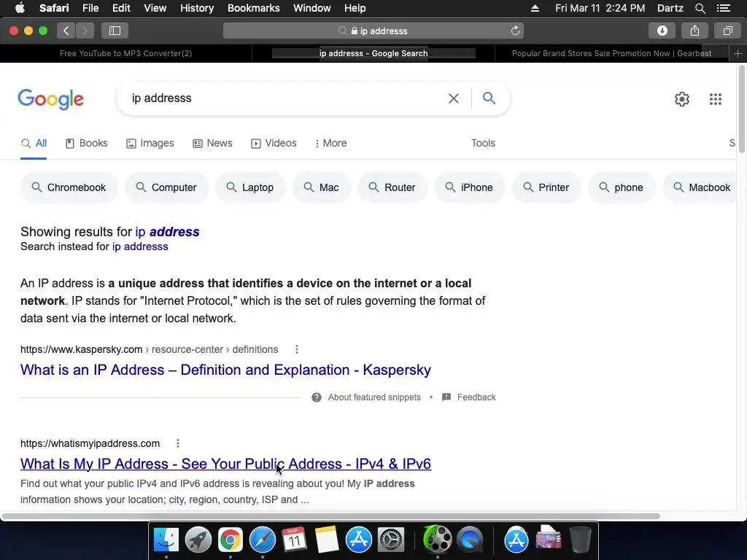Open the Kaspersky IP Address definition link
Image resolution: width=747 pixels, height=560 pixels.
[226, 370]
